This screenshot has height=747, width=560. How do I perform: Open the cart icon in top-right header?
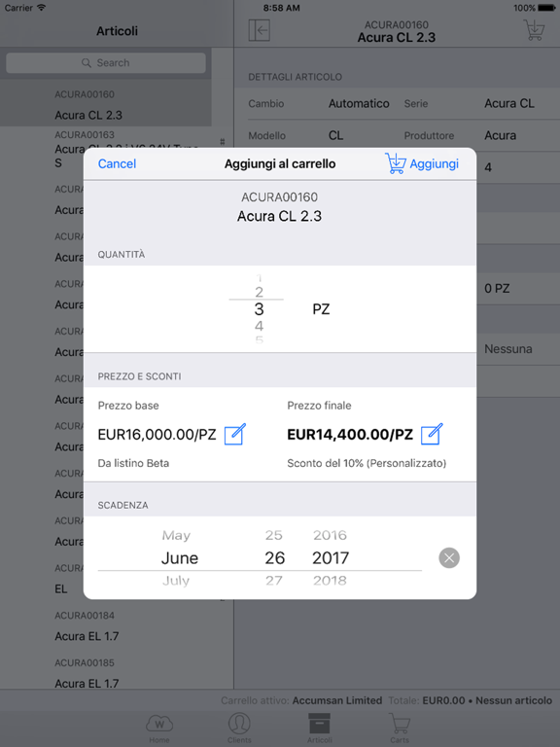pos(534,30)
